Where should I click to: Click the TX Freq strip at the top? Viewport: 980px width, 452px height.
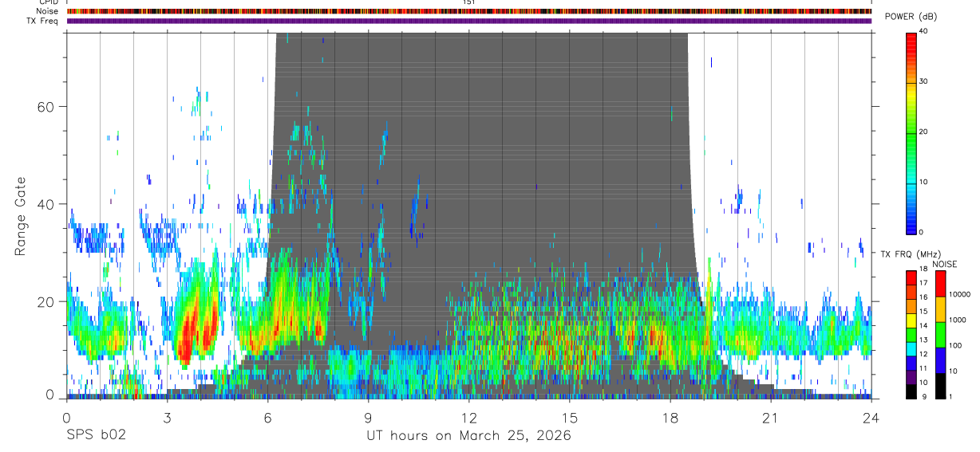tap(469, 21)
